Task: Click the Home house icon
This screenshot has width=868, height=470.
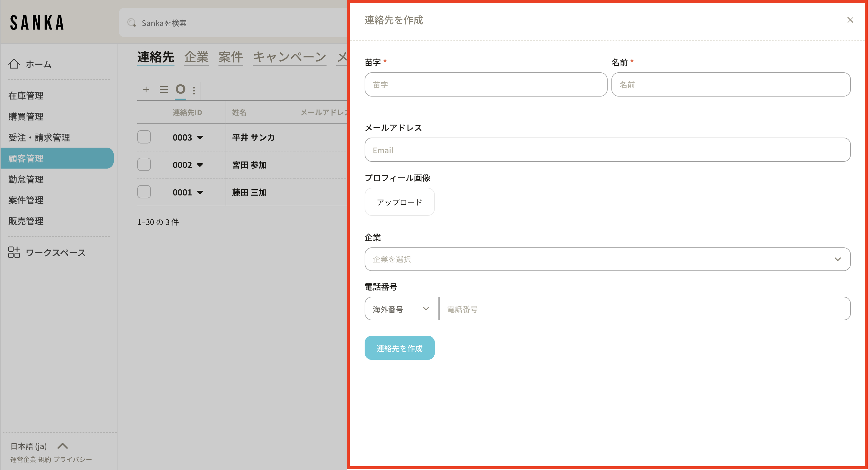Action: (x=14, y=64)
